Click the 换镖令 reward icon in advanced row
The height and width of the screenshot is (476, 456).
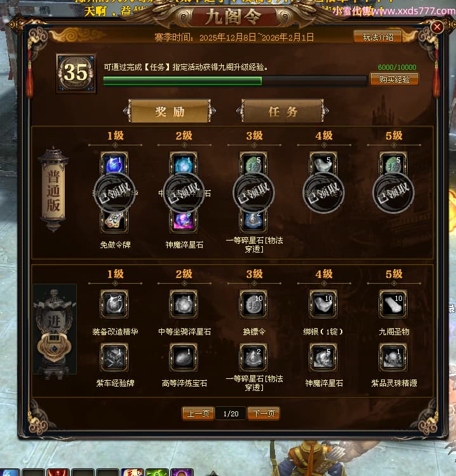[253, 304]
